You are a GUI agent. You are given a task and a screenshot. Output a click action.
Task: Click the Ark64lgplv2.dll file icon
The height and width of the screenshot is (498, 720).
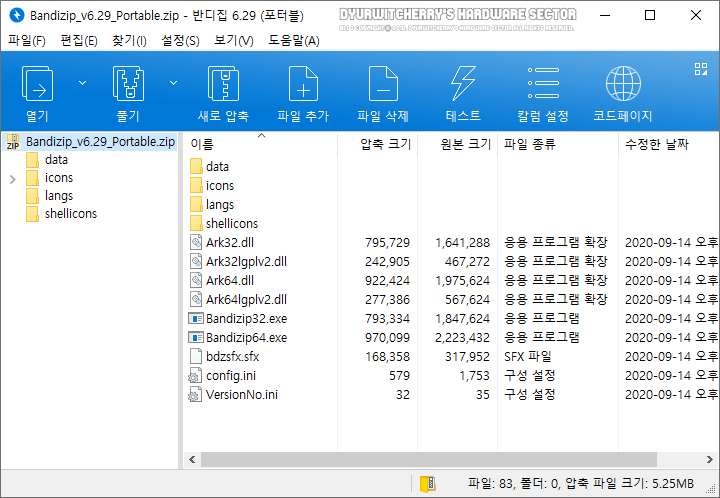point(196,300)
